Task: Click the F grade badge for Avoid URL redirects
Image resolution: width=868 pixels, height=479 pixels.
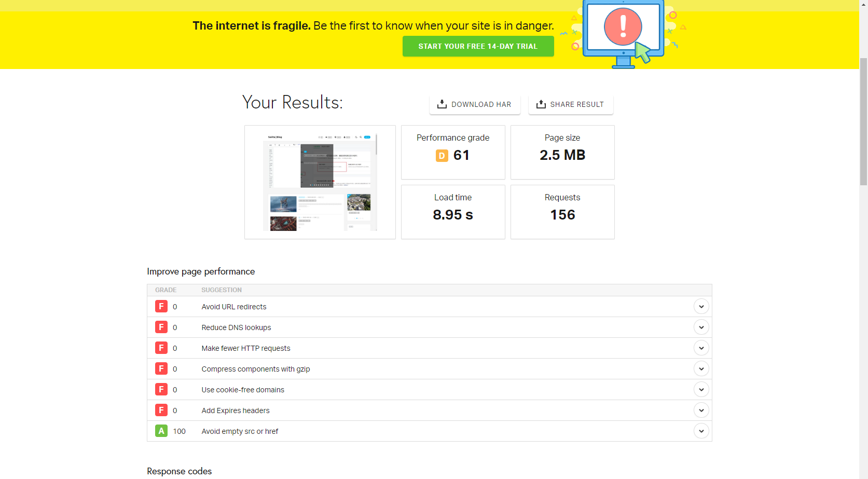Action: [161, 307]
